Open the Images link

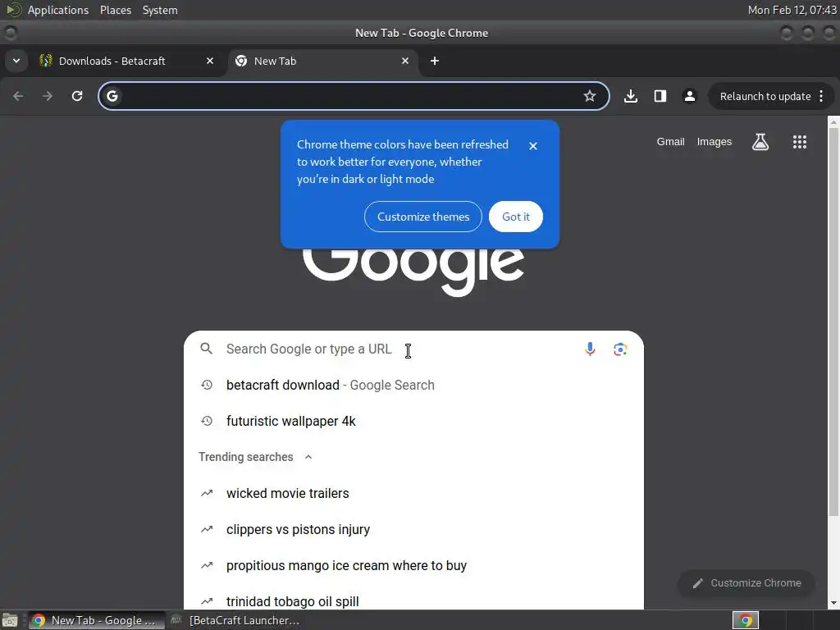[x=714, y=141]
